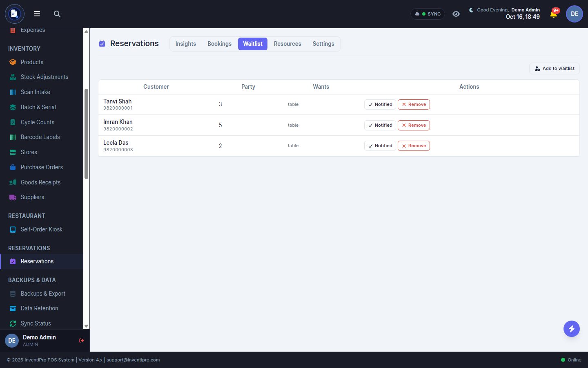The width and height of the screenshot is (588, 368).
Task: Navigate to Cycle Counts
Action: click(42, 122)
